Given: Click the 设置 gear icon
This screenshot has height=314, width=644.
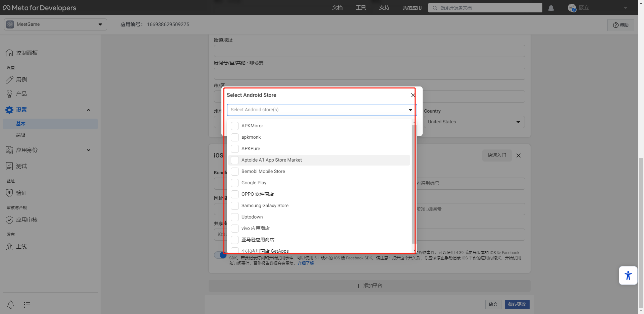Looking at the screenshot, I should (9, 110).
